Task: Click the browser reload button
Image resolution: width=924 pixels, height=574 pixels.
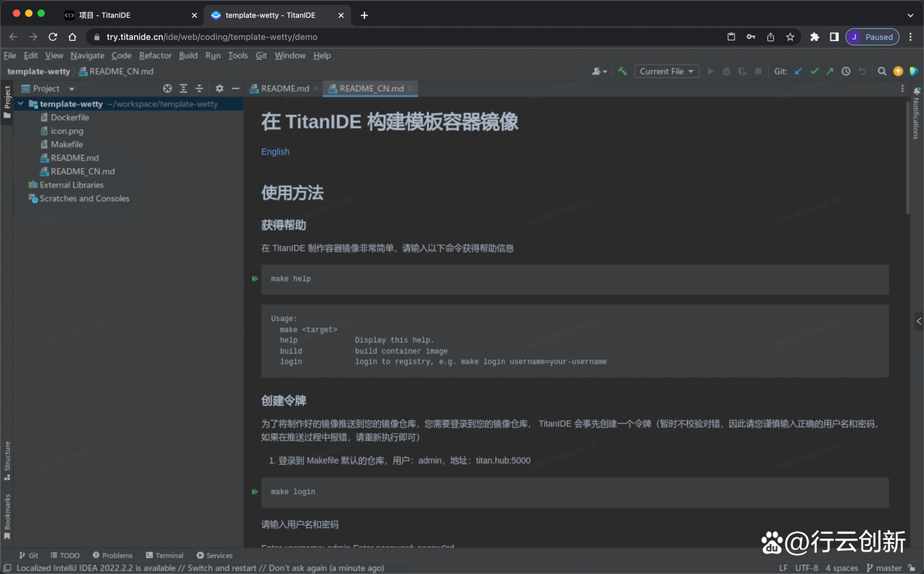Action: click(53, 36)
